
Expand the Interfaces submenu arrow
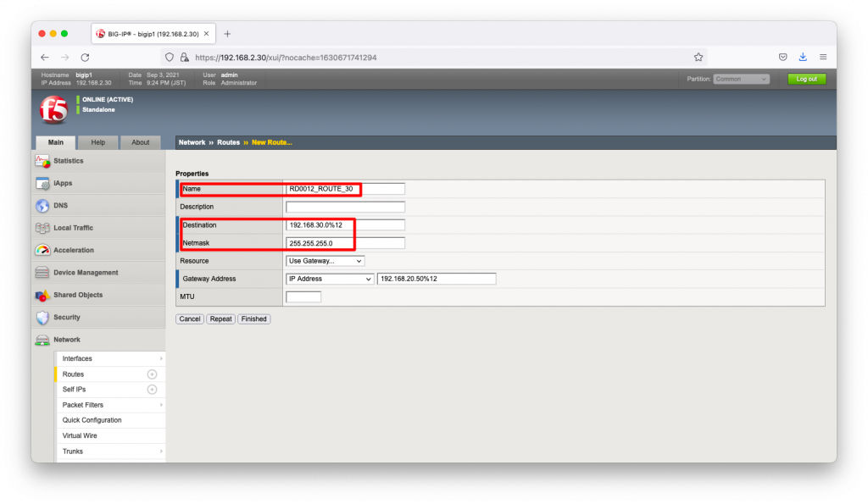160,359
